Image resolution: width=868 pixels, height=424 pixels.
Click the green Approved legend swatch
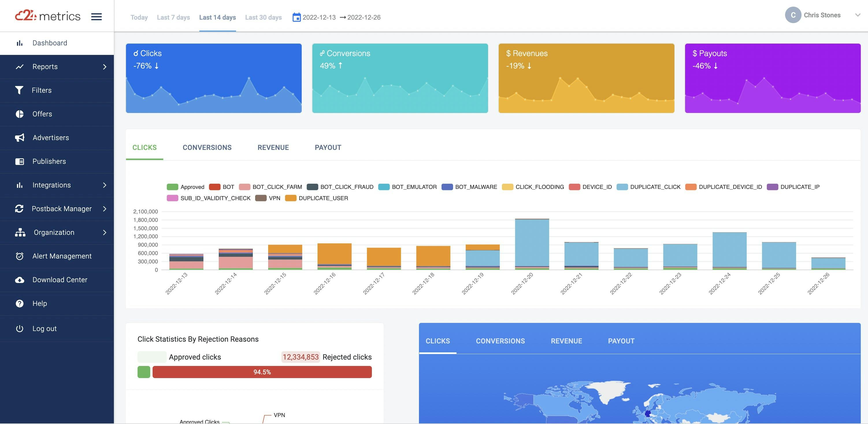tap(172, 187)
